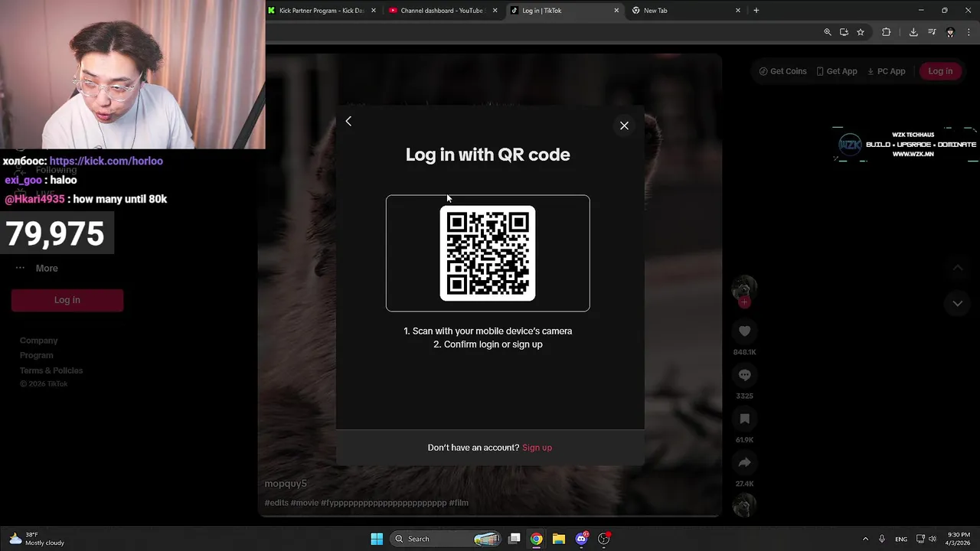
Task: Open the Terms & Policies footer link
Action: pos(51,370)
